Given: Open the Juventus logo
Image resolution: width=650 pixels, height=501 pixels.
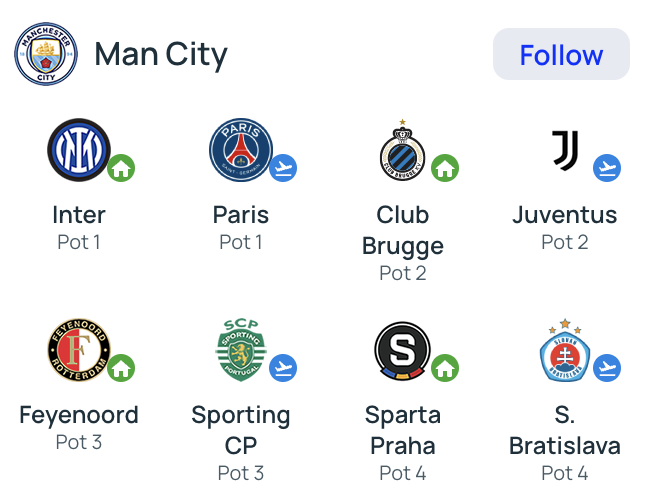Looking at the screenshot, I should click(x=564, y=151).
